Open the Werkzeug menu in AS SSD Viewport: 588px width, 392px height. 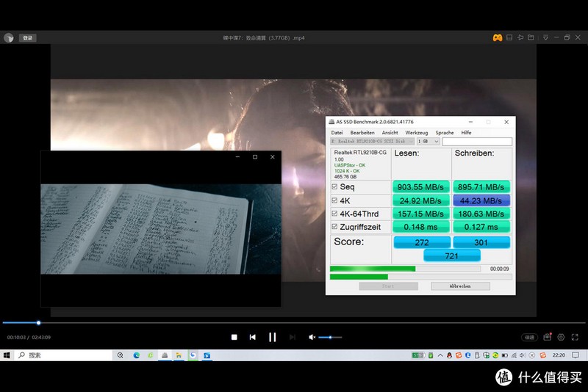417,133
